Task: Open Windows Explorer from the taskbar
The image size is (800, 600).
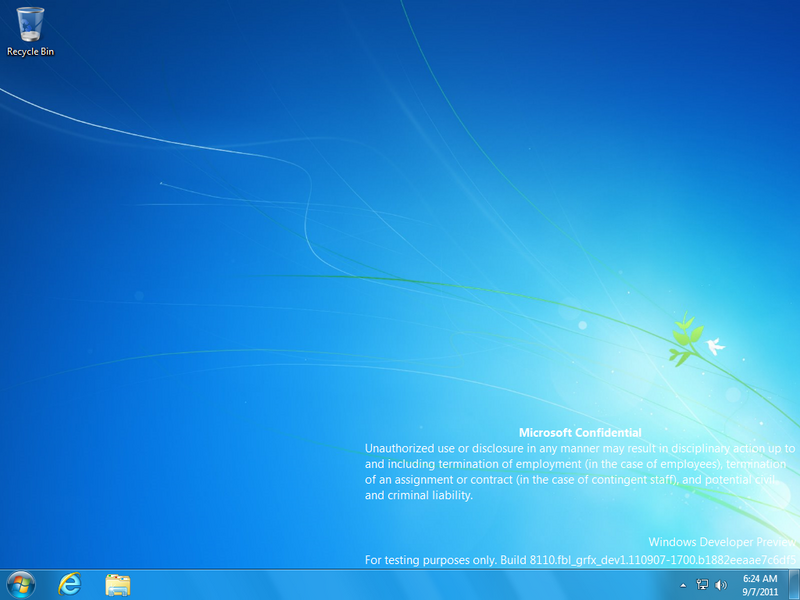Action: click(118, 585)
